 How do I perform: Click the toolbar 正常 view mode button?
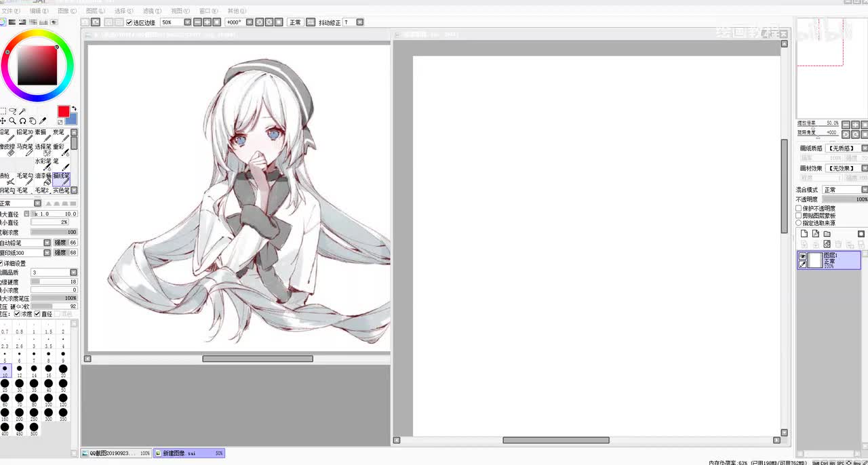295,22
